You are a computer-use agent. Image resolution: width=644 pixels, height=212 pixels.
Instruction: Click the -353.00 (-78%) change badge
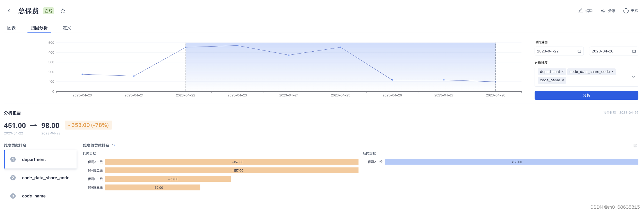(x=88, y=125)
